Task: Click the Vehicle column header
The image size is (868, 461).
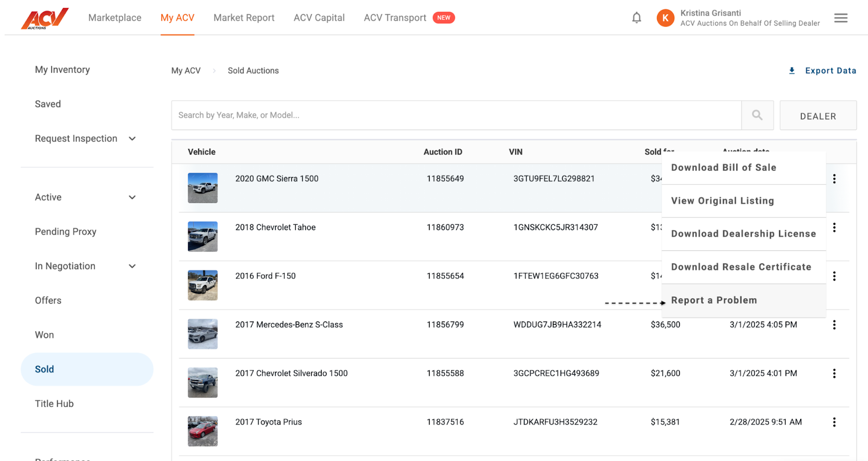Action: 202,152
